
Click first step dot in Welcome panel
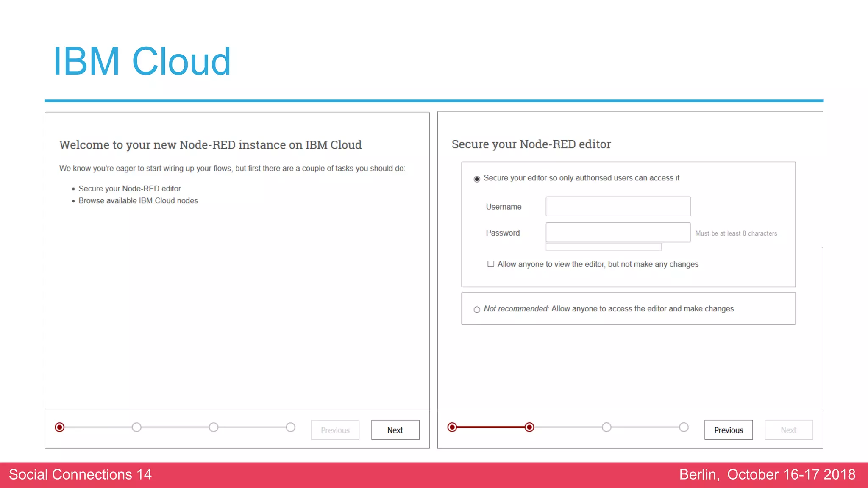(60, 427)
